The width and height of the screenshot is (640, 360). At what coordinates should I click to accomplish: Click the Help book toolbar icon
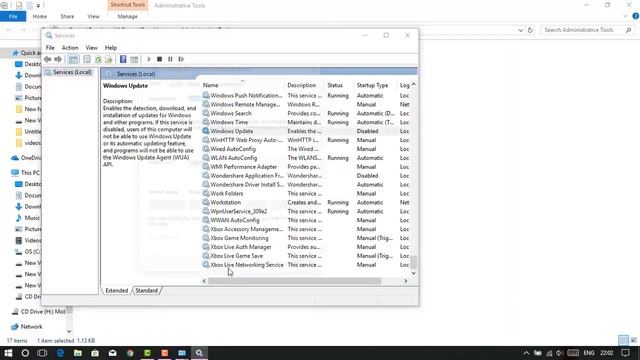click(123, 59)
